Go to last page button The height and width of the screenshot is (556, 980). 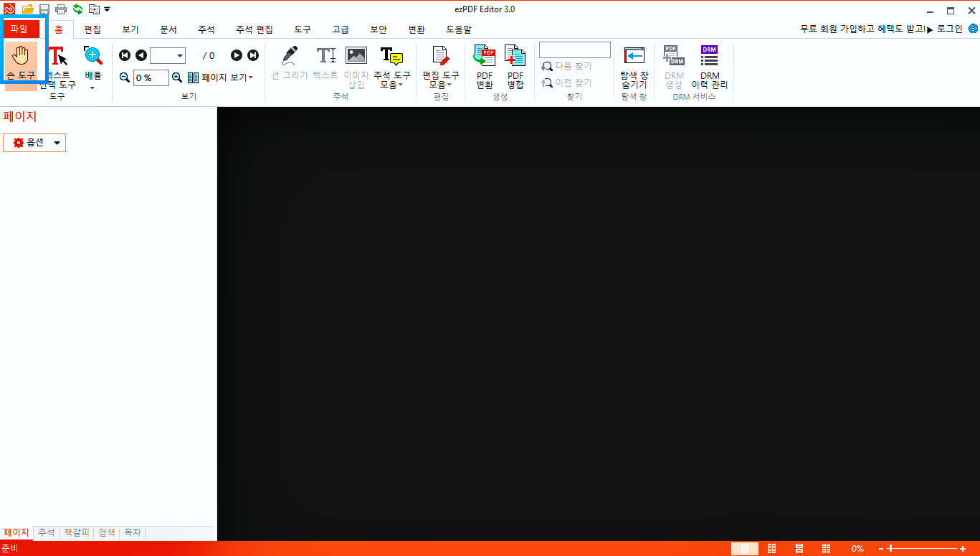(x=253, y=55)
